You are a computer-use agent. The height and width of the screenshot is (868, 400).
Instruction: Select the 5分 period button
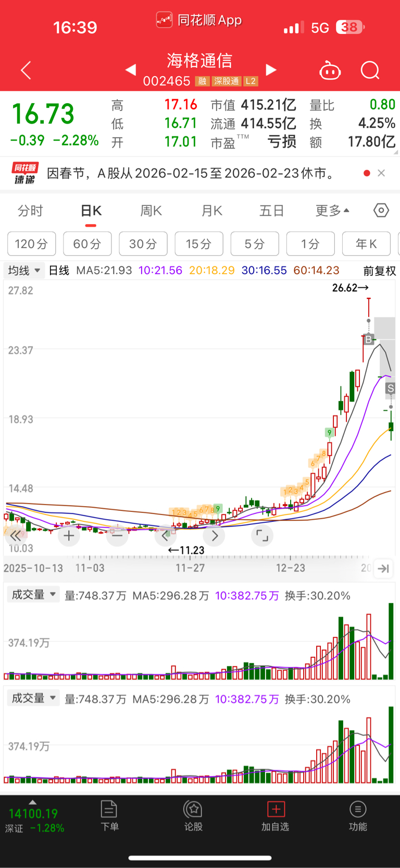coord(255,243)
